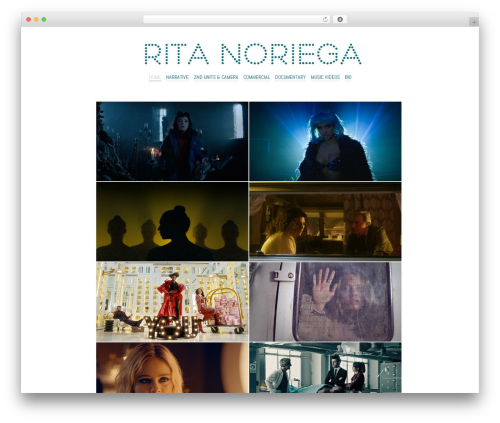Click the reload icon in address bar

(325, 19)
